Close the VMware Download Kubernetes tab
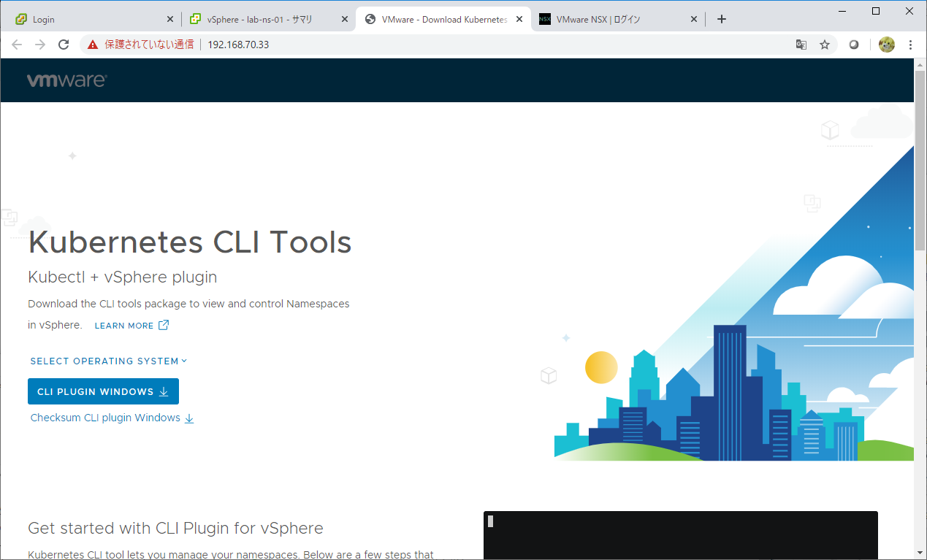927x560 pixels. click(519, 20)
